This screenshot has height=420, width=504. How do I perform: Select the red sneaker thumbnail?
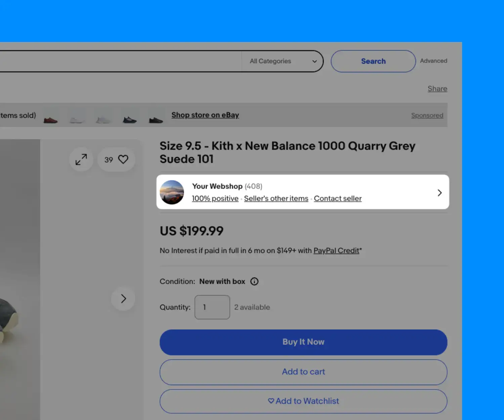tap(50, 120)
